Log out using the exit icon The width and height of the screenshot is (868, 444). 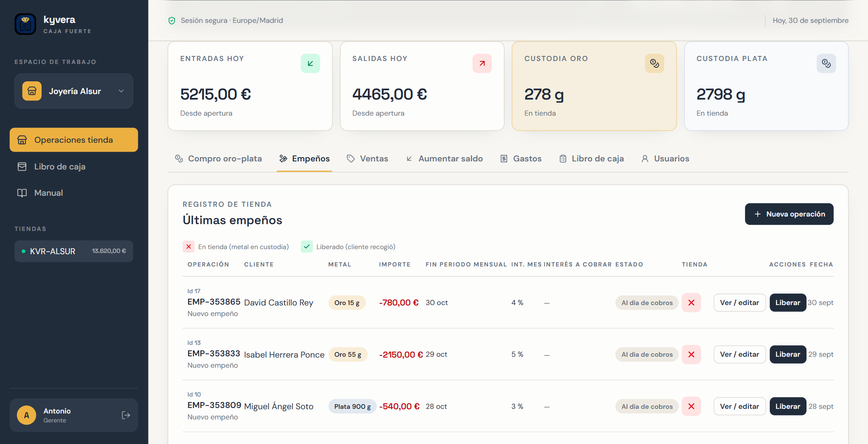click(126, 415)
